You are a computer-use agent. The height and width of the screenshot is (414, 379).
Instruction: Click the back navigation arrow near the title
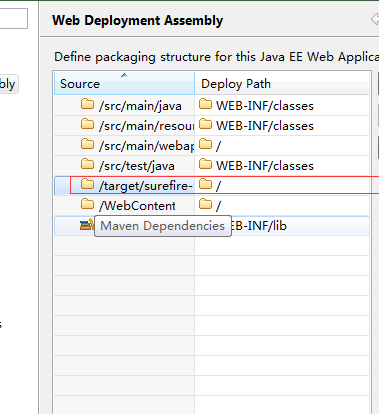coord(375,19)
